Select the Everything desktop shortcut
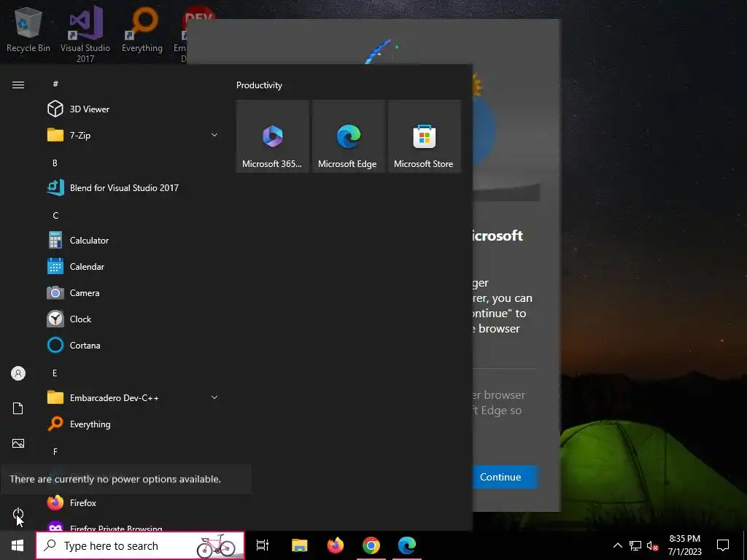Image resolution: width=747 pixels, height=560 pixels. (x=142, y=29)
